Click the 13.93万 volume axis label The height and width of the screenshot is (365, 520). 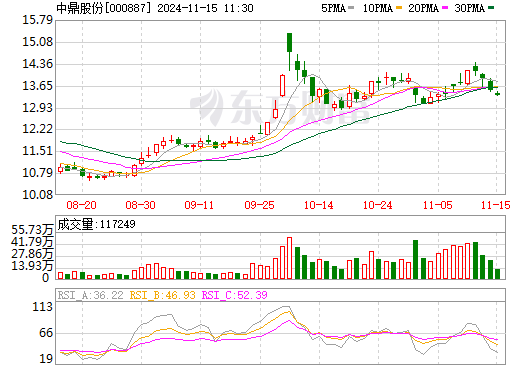32,266
